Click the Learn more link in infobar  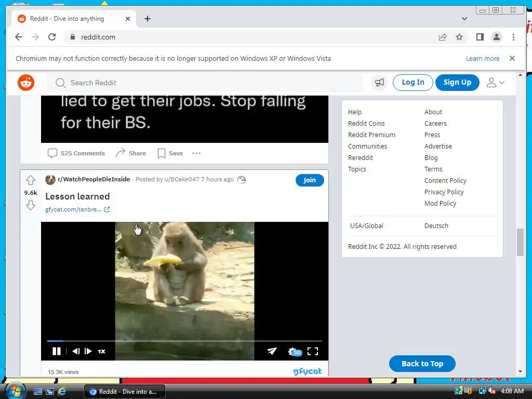click(483, 58)
